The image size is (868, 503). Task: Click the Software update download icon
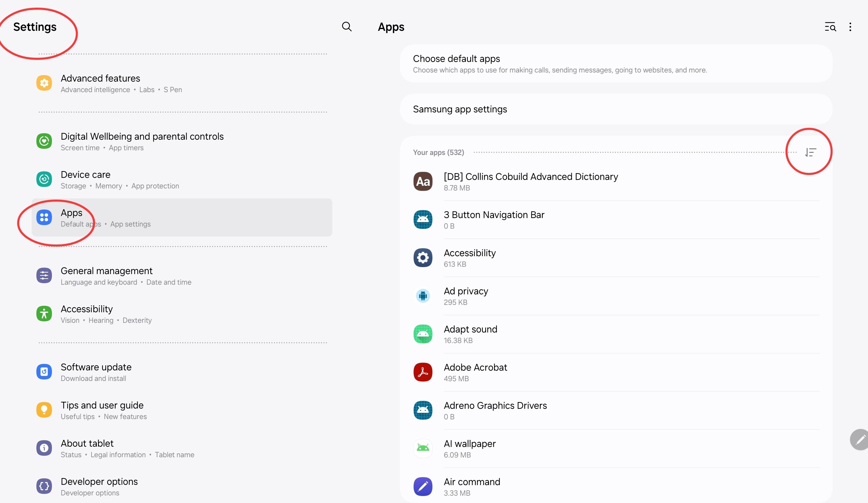[44, 372]
